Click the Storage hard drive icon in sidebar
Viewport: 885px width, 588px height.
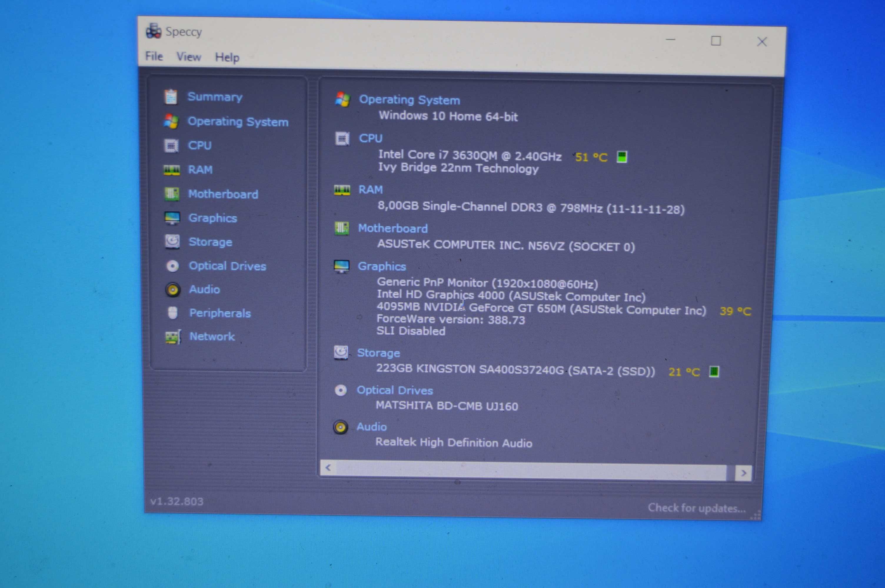click(x=172, y=242)
